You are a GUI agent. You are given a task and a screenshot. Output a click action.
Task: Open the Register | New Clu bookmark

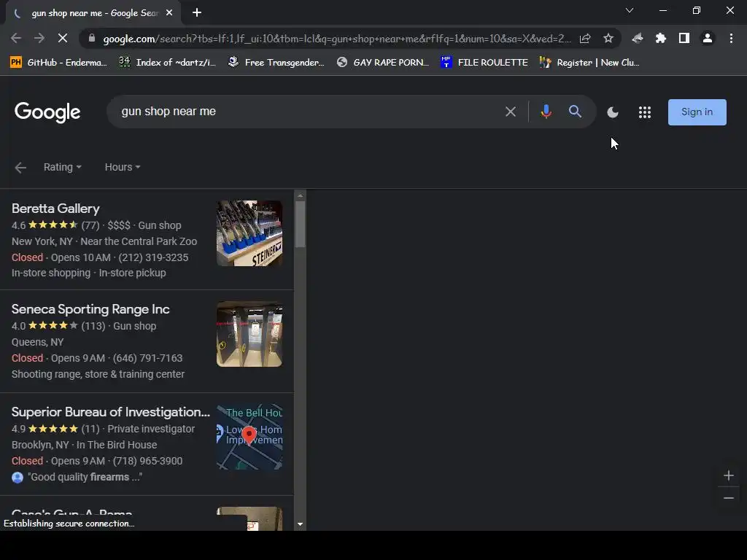pyautogui.click(x=589, y=63)
